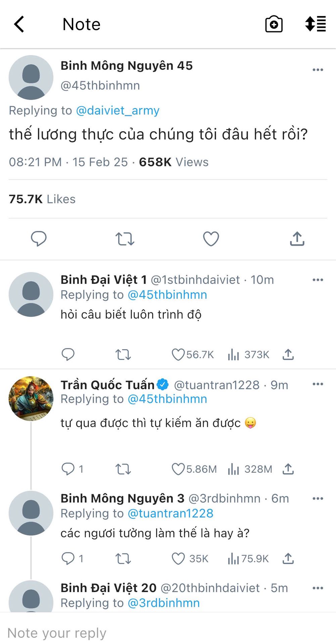The height and width of the screenshot is (644, 336).
Task: Like Trần Quốc Tuấn's reply with 5.86M likes
Action: (178, 469)
